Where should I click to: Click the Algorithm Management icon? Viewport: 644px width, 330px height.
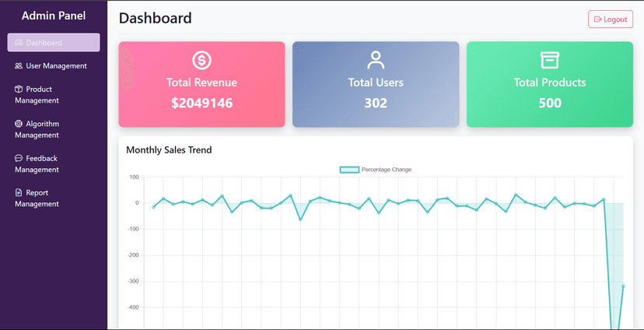tap(19, 124)
